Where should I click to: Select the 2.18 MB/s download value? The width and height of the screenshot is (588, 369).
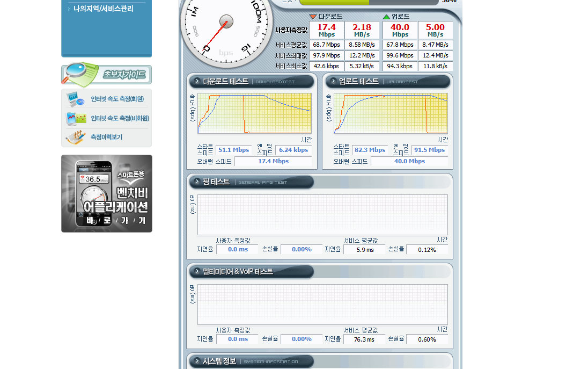[x=362, y=30]
